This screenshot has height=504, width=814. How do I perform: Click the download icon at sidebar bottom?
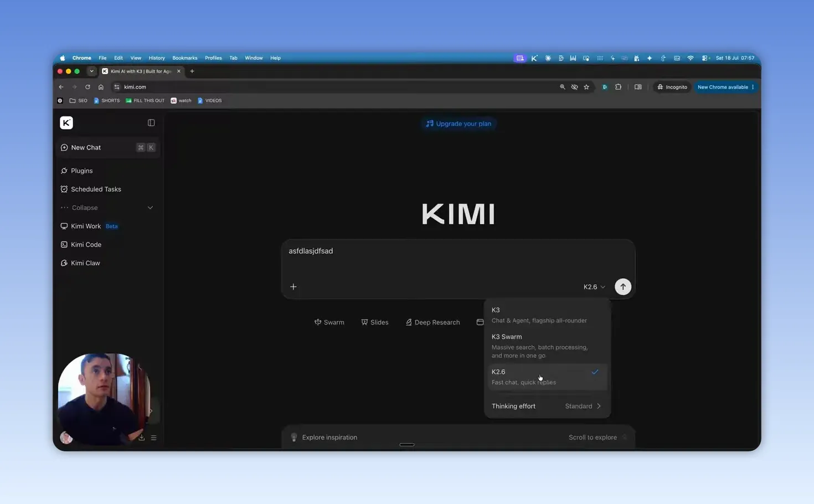click(142, 438)
